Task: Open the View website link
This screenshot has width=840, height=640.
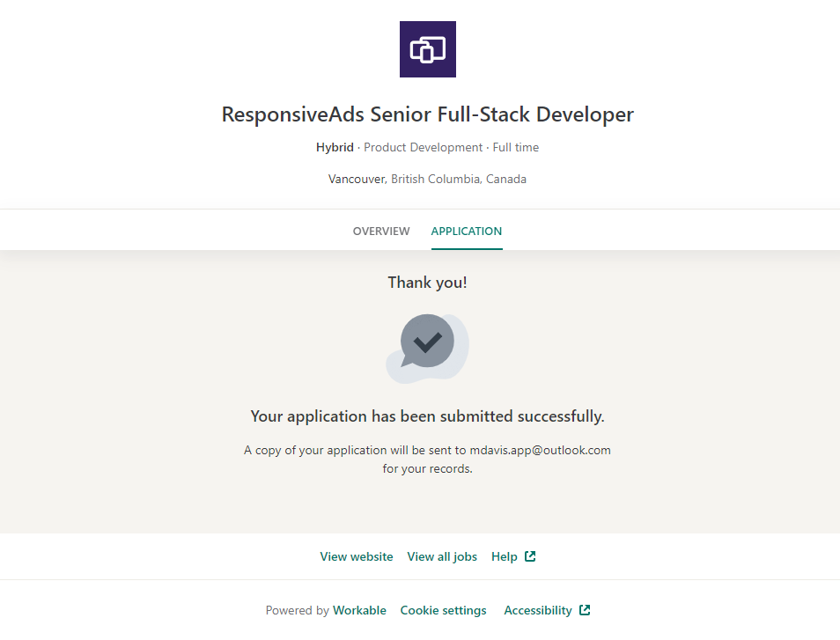Action: (357, 556)
